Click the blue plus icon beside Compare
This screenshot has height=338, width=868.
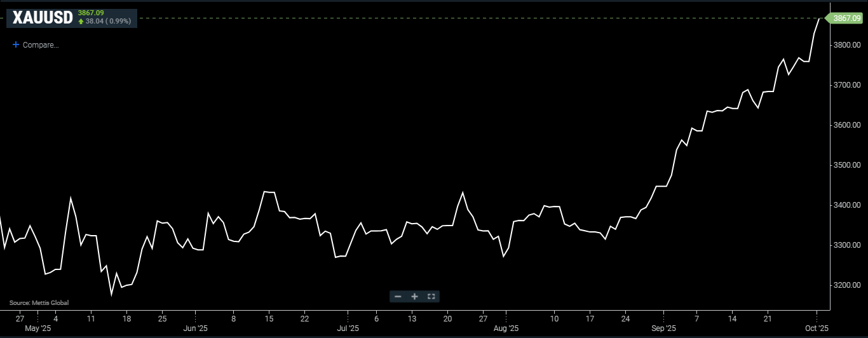pyautogui.click(x=16, y=45)
